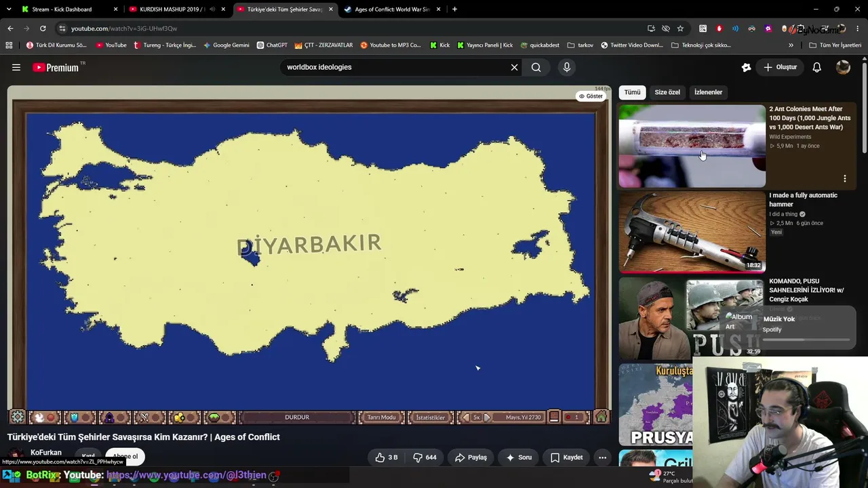The image size is (868, 488).
Task: Close the KURDISH MASHUP 2019 tab
Action: pos(223,9)
